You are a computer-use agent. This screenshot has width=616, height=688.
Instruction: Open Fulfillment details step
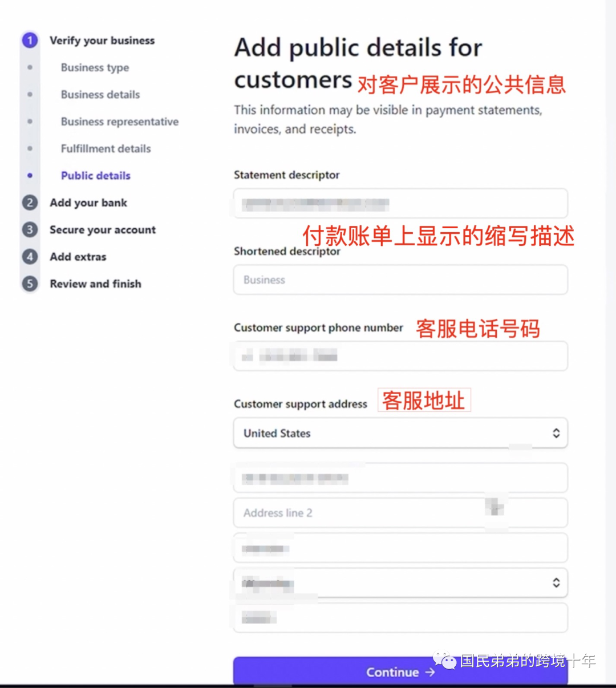(x=106, y=148)
